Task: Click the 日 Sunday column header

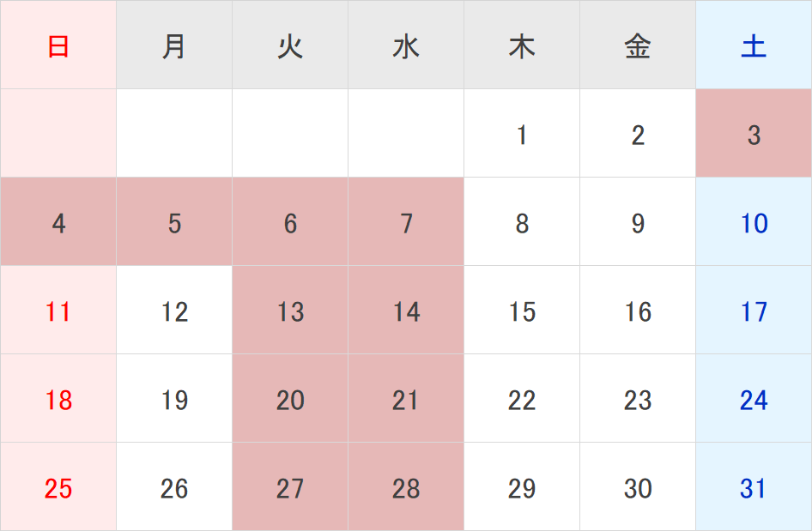Action: (x=58, y=45)
